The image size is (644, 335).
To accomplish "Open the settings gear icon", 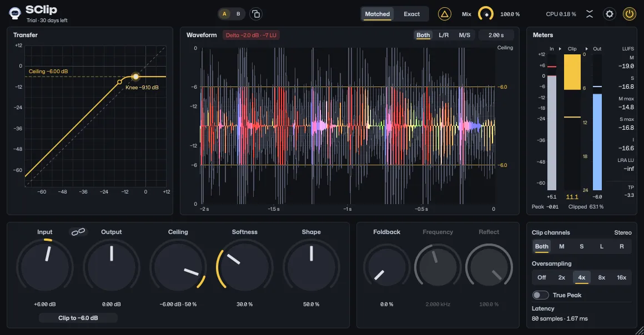I will [610, 14].
